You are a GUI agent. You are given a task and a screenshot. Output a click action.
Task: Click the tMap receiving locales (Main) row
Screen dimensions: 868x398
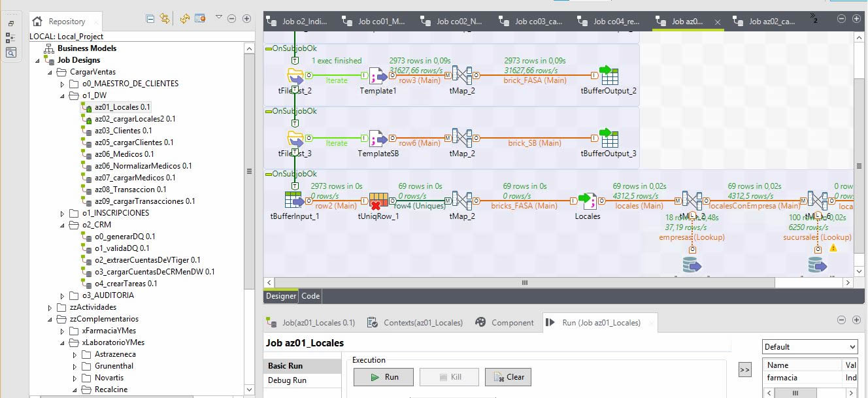tap(692, 202)
